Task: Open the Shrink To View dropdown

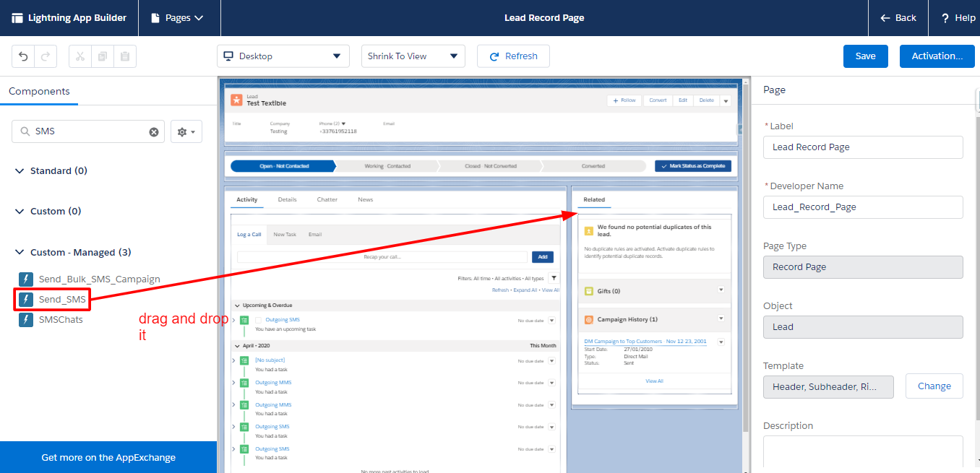Action: coord(413,56)
